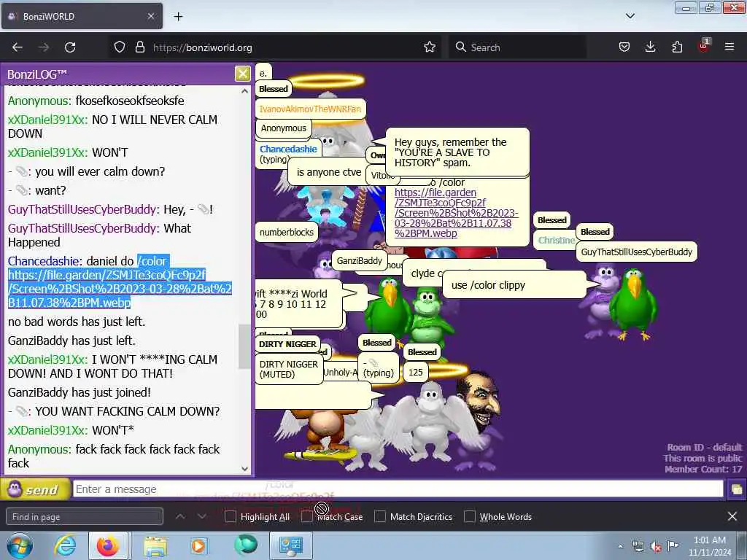
Task: Click "GanziBaddy has just joined!" log line
Action: (79, 392)
